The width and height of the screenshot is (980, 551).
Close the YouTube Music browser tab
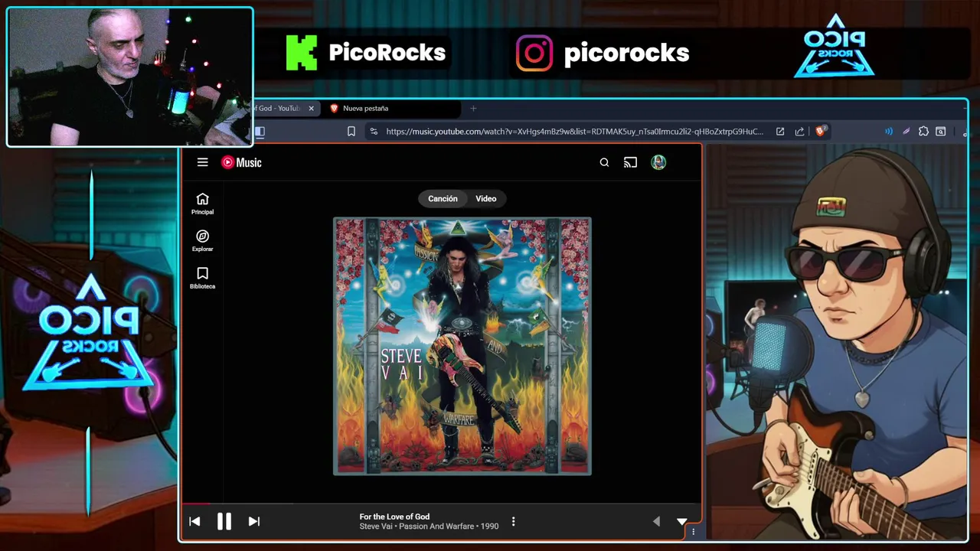click(311, 108)
